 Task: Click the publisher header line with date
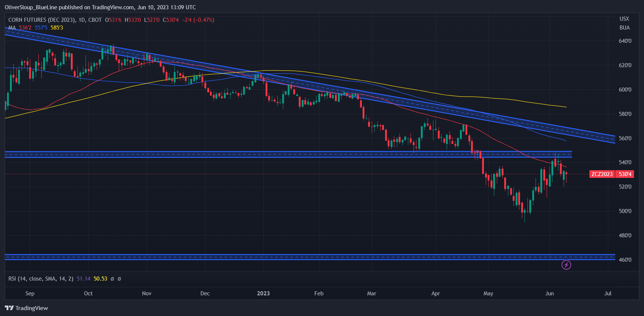[100, 7]
